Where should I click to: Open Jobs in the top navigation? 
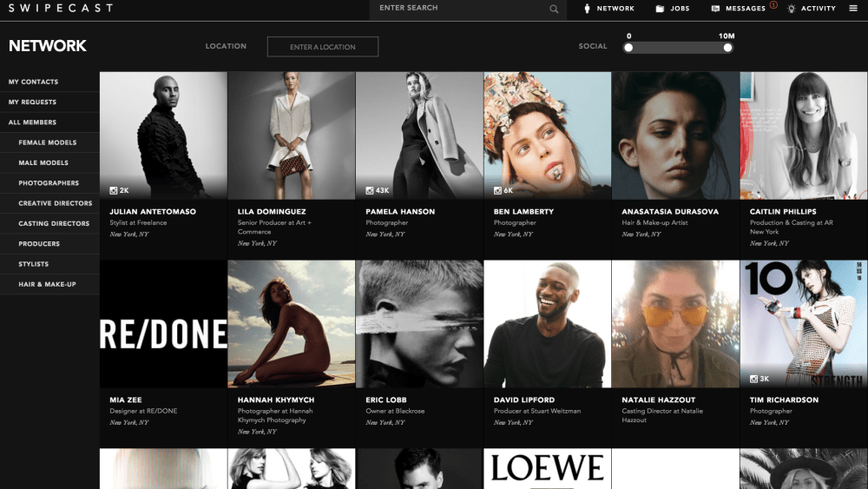[680, 9]
